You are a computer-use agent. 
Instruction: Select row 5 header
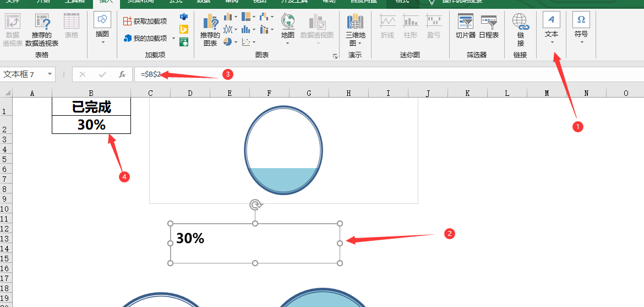coord(6,159)
